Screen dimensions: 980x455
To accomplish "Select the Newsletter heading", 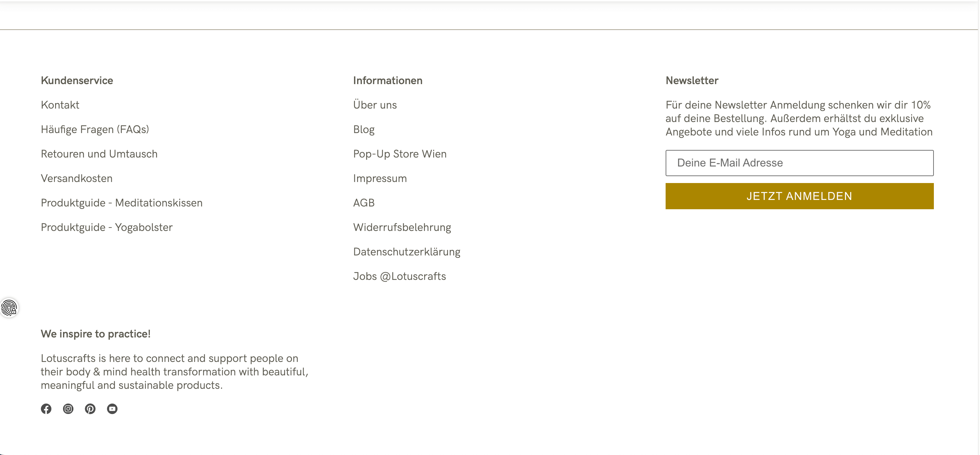I will click(x=692, y=80).
